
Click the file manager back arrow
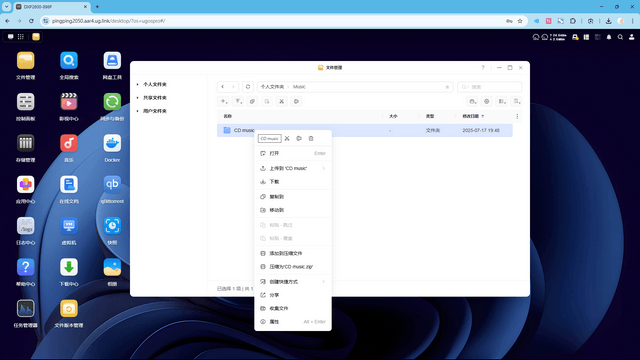tap(222, 87)
